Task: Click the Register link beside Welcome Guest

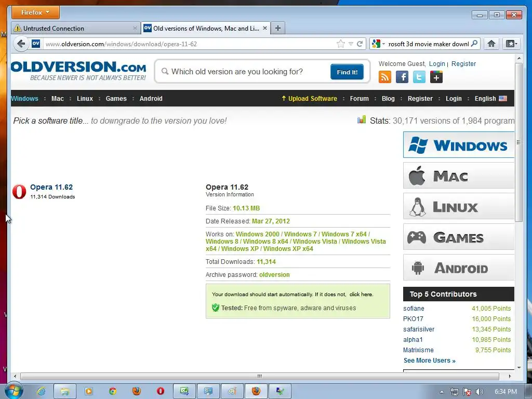Action: (x=463, y=64)
